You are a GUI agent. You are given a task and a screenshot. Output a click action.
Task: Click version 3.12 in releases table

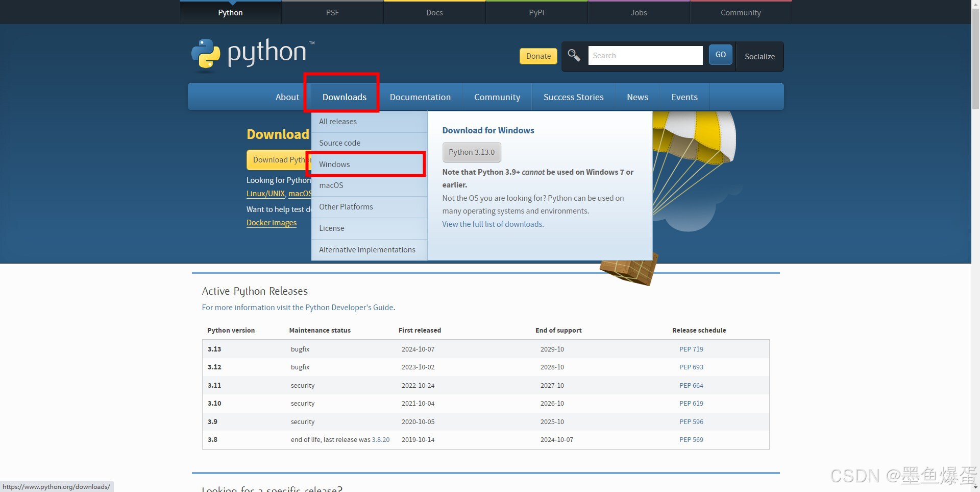tap(214, 367)
